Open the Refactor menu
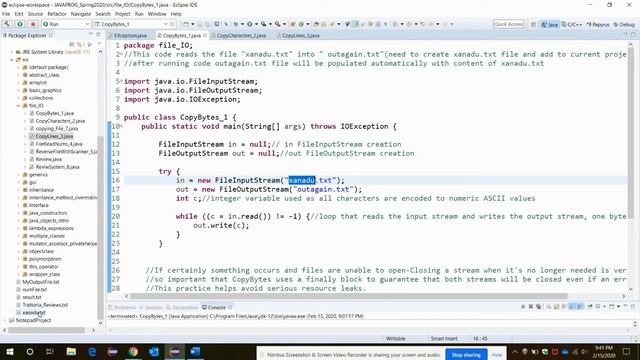640x360 pixels. click(x=57, y=14)
